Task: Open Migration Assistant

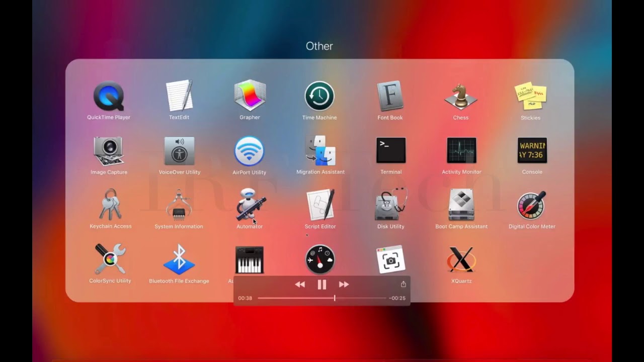Action: click(320, 150)
